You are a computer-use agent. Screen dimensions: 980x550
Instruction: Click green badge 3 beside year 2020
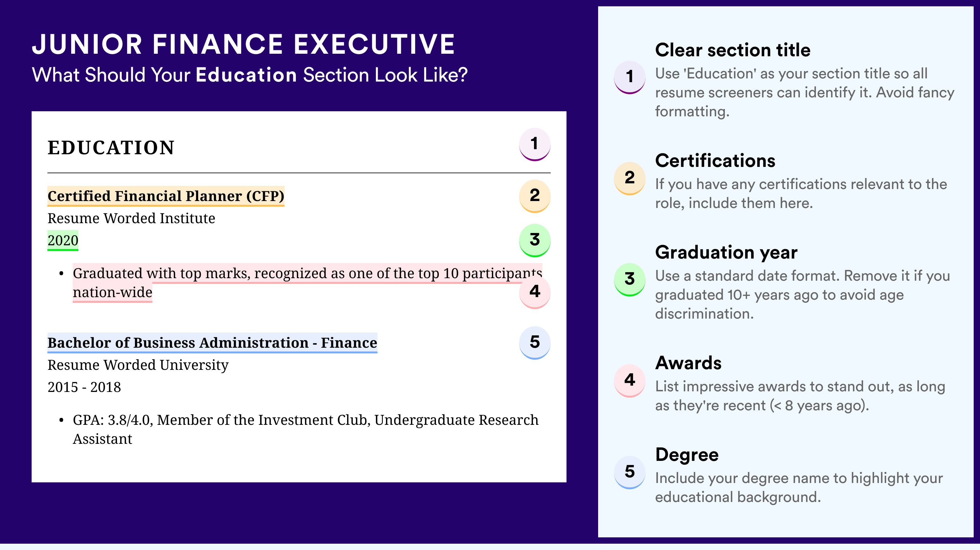(x=535, y=240)
